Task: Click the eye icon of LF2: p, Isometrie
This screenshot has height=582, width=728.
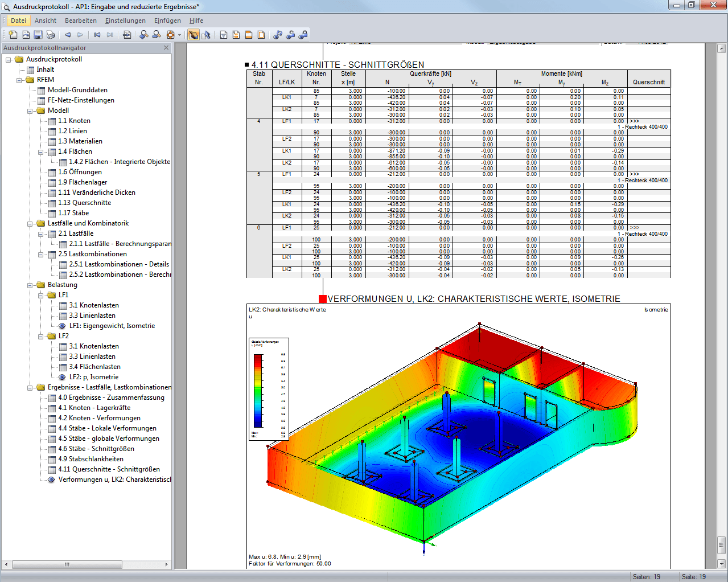Action: click(x=63, y=377)
